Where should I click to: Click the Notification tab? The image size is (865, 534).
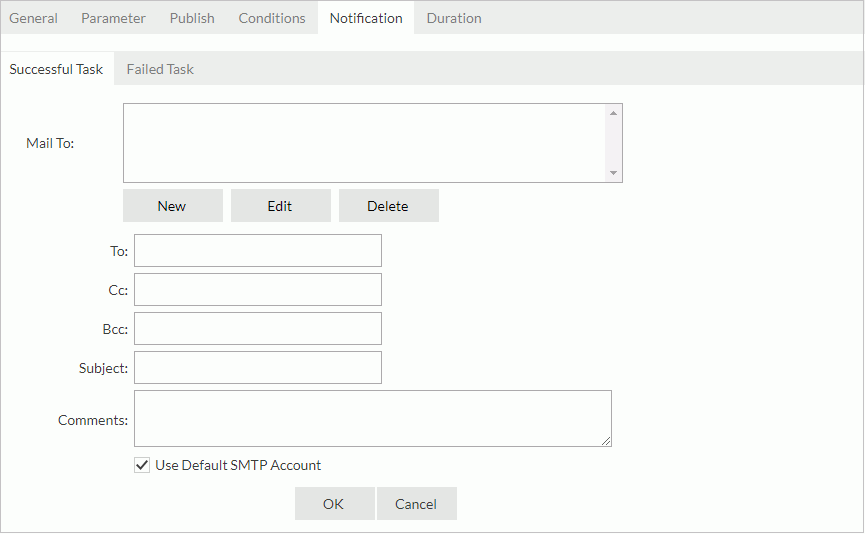366,18
